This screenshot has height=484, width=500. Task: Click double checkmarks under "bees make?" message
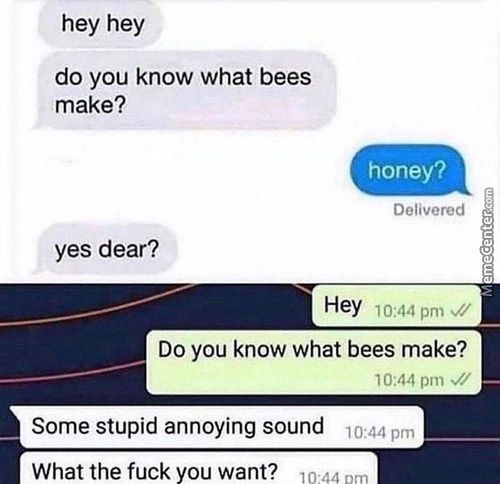click(460, 379)
